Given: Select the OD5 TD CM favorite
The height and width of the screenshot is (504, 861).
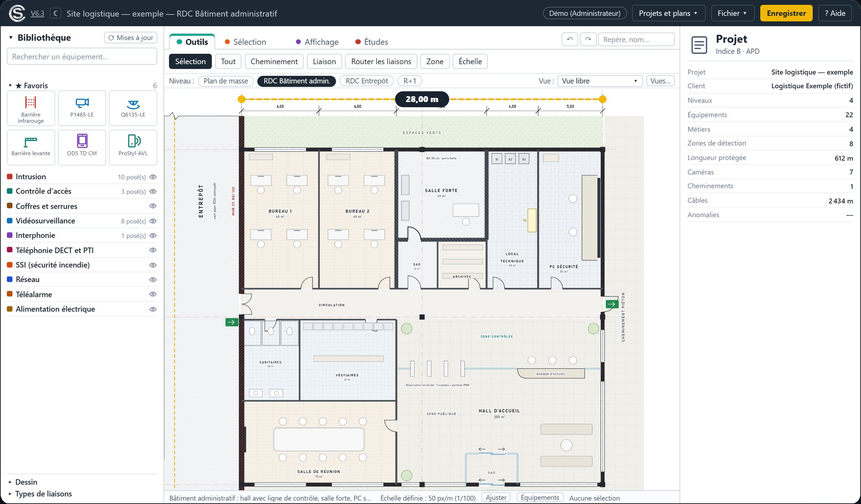Looking at the screenshot, I should pyautogui.click(x=82, y=147).
